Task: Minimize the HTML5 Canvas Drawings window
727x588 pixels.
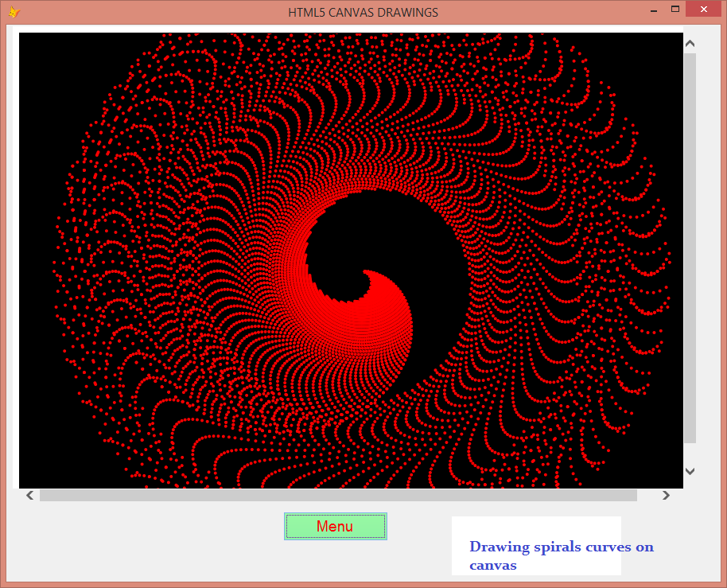Action: [654, 10]
